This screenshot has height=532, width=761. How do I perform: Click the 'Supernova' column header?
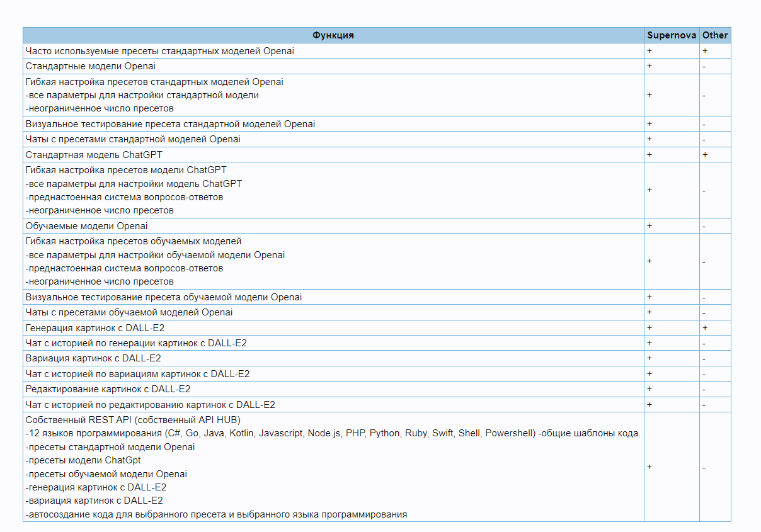click(672, 35)
